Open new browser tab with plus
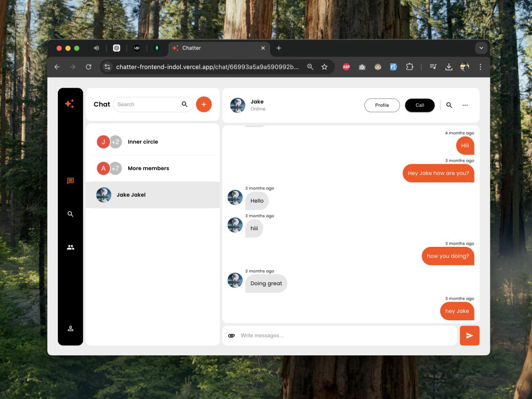This screenshot has height=399, width=532. tap(279, 48)
